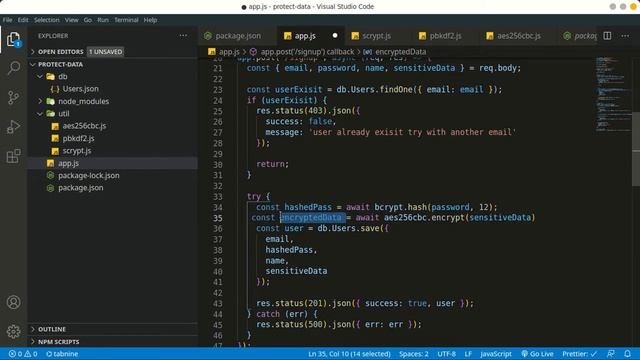Open the Explorer view in activity bar

click(x=13, y=40)
